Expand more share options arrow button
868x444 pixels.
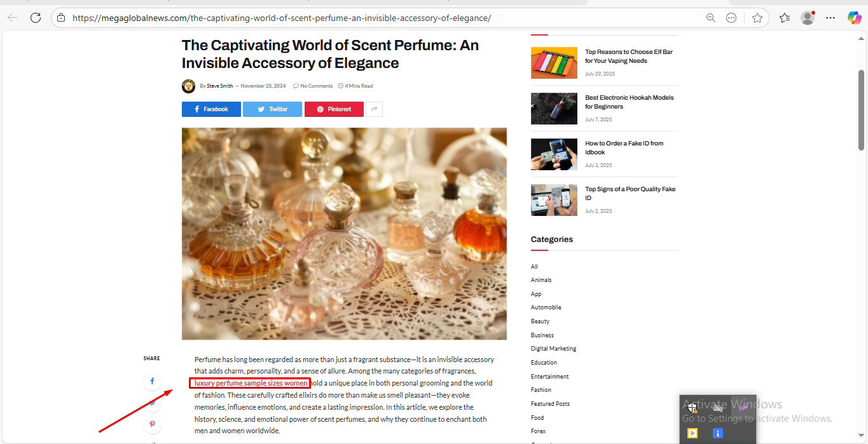point(375,109)
